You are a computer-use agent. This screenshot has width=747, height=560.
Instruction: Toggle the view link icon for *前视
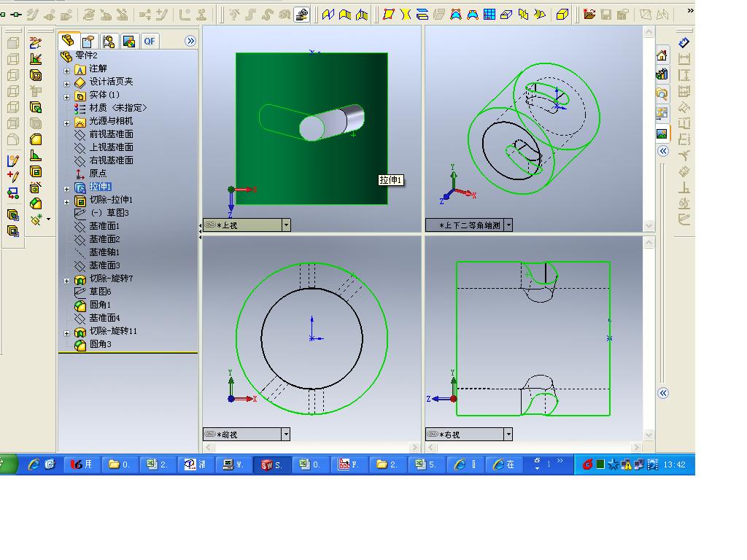210,434
